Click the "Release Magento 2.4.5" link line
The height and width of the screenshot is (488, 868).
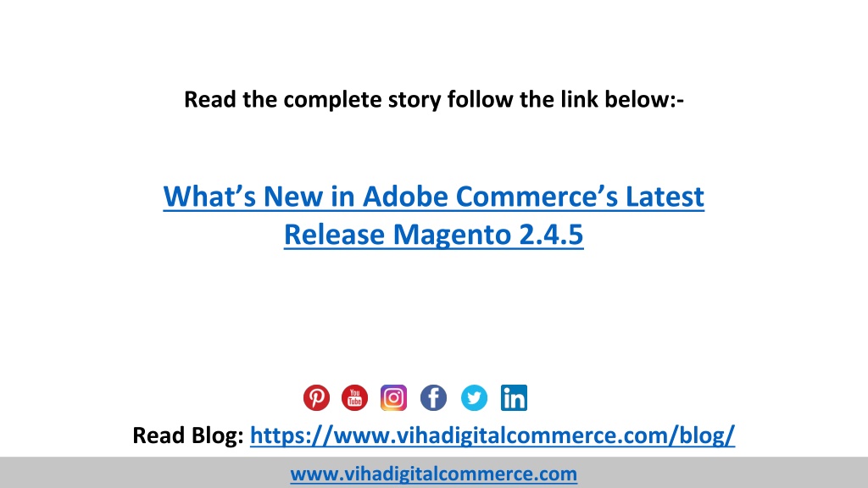(x=433, y=235)
